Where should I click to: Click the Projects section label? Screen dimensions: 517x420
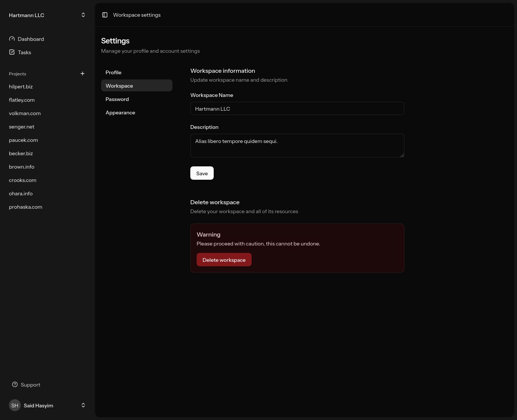[17, 74]
